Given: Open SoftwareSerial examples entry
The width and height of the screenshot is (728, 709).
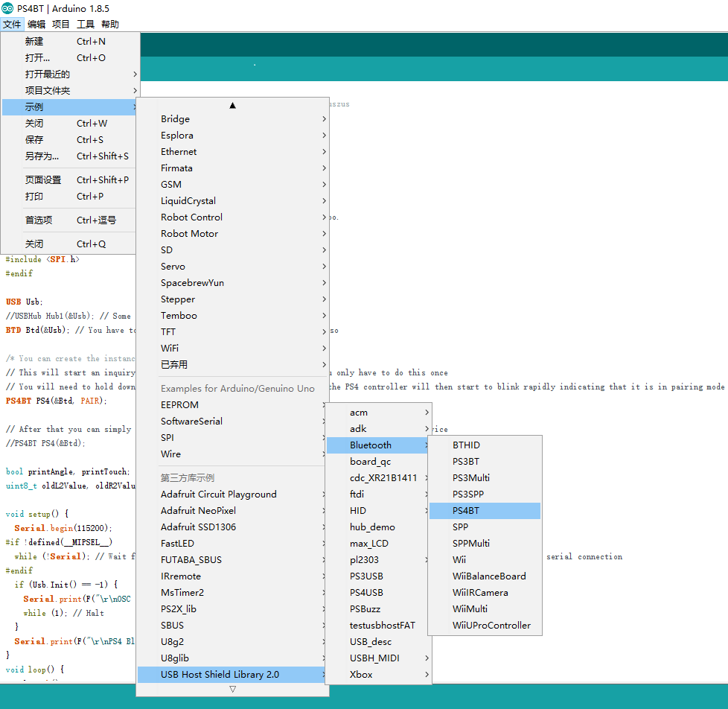Looking at the screenshot, I should click(x=232, y=422).
